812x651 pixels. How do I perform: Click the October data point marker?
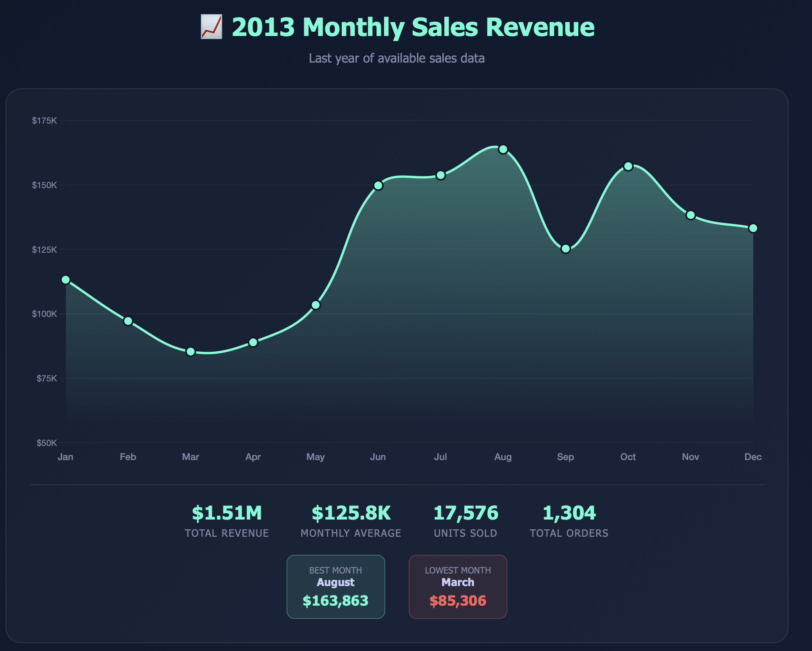[628, 166]
